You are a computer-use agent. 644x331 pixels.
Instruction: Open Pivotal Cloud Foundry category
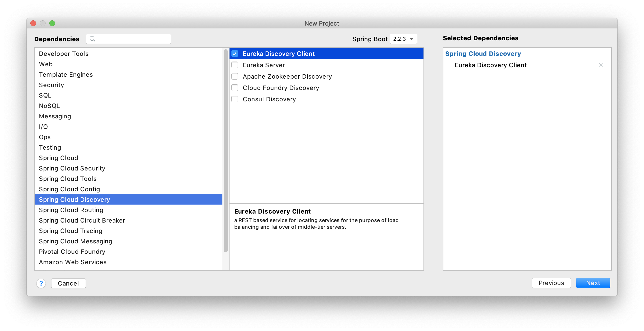point(128,252)
